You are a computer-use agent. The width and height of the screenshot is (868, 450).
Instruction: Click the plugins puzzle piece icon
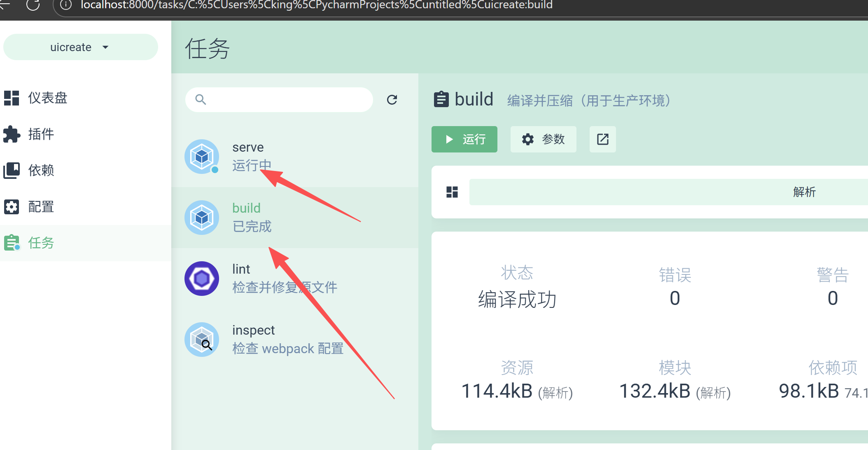(x=12, y=134)
